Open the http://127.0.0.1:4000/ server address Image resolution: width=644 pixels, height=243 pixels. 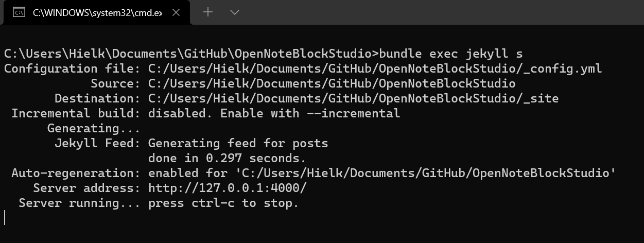[x=227, y=188]
